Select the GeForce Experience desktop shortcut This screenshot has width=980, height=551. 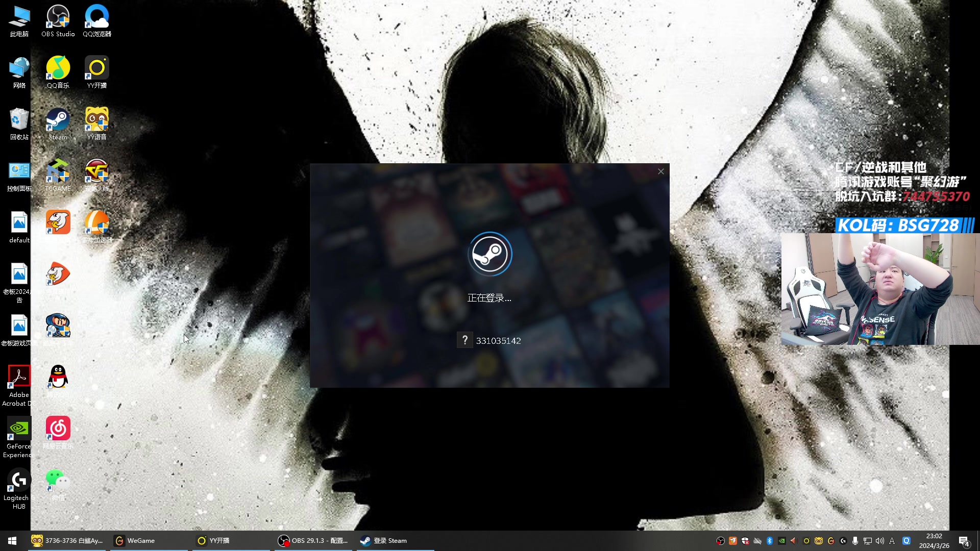point(19,438)
